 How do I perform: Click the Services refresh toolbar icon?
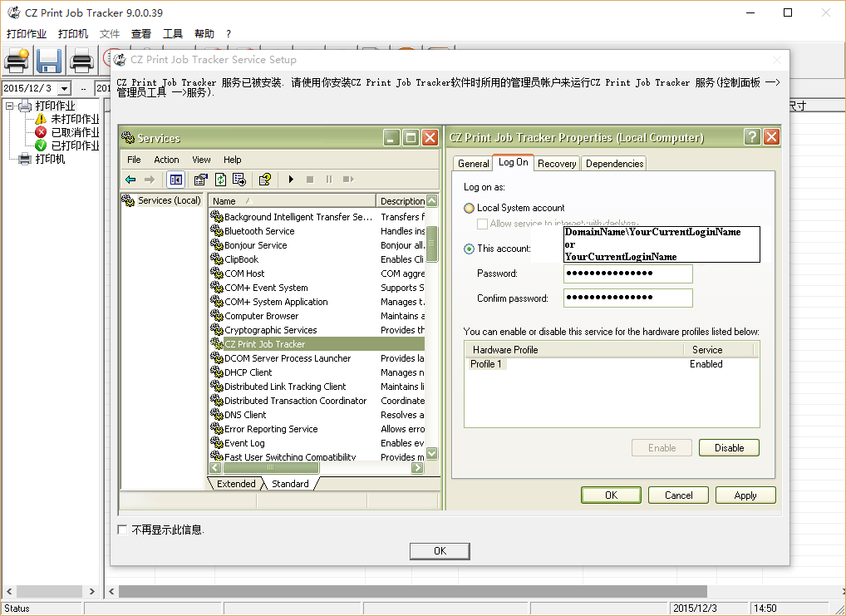(x=220, y=180)
